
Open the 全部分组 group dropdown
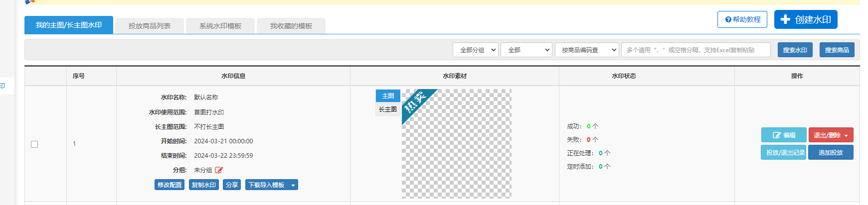pos(475,50)
